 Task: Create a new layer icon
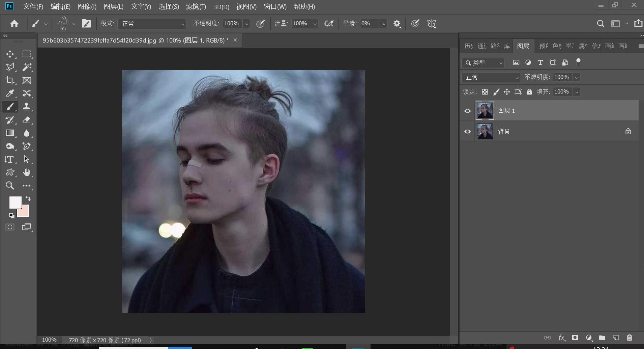point(616,338)
